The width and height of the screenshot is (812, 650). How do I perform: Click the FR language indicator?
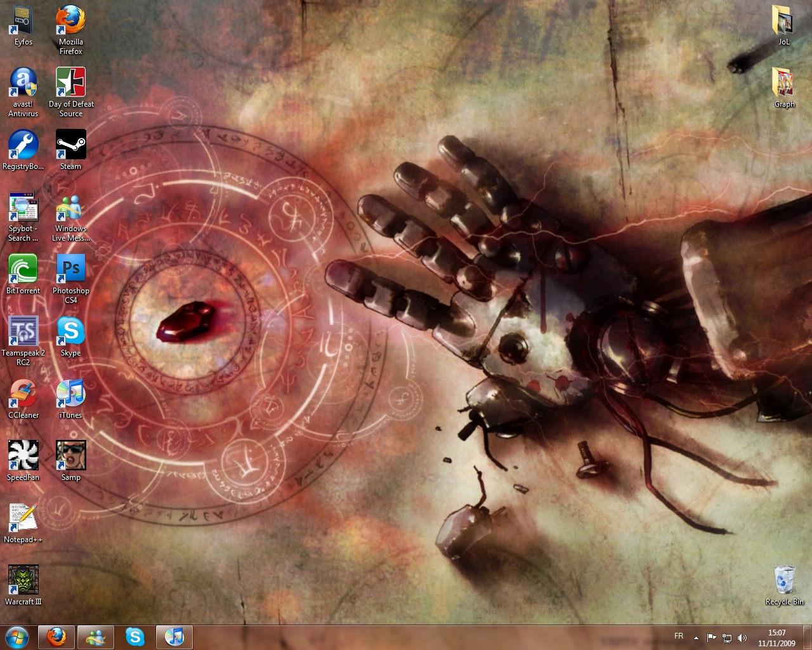pyautogui.click(x=679, y=636)
